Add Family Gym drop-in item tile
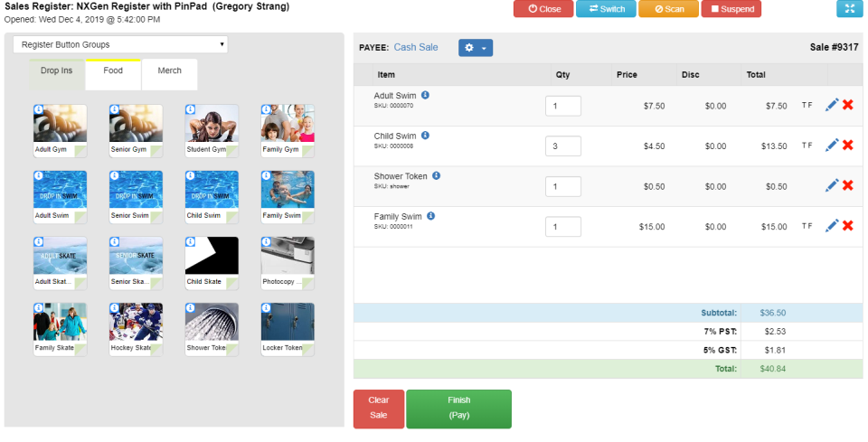The height and width of the screenshot is (442, 868). (x=288, y=130)
